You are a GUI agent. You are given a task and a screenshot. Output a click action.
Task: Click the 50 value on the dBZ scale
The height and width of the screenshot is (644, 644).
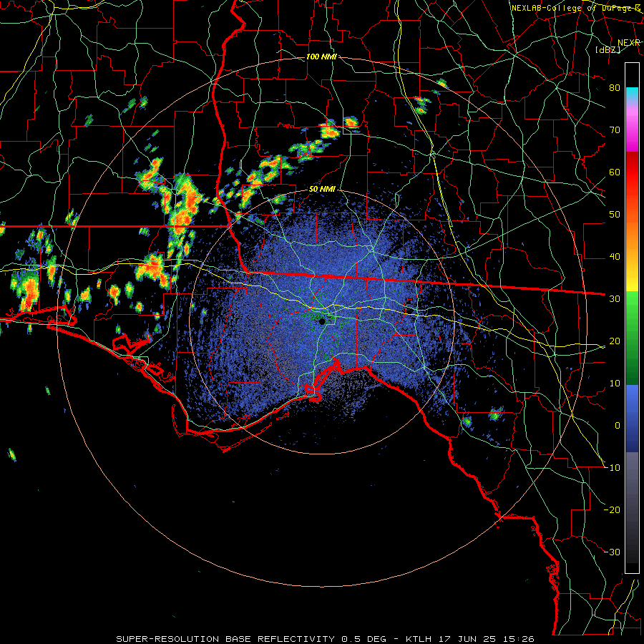[x=615, y=215]
